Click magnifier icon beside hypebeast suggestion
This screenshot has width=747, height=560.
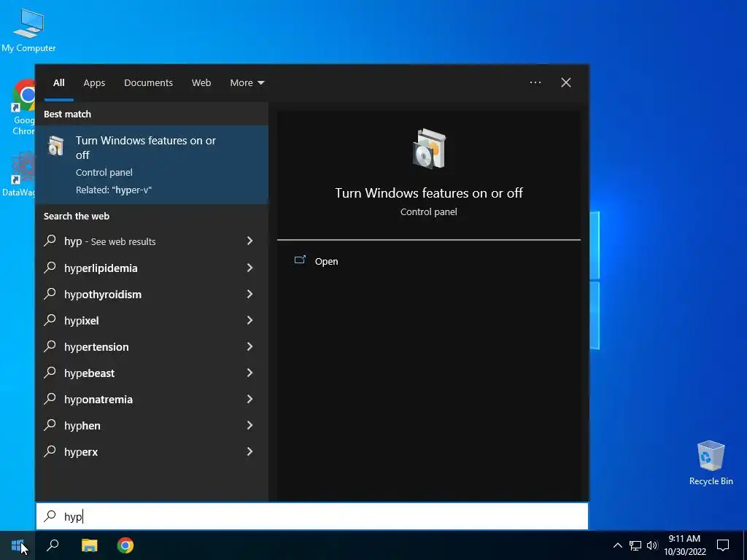coord(50,372)
